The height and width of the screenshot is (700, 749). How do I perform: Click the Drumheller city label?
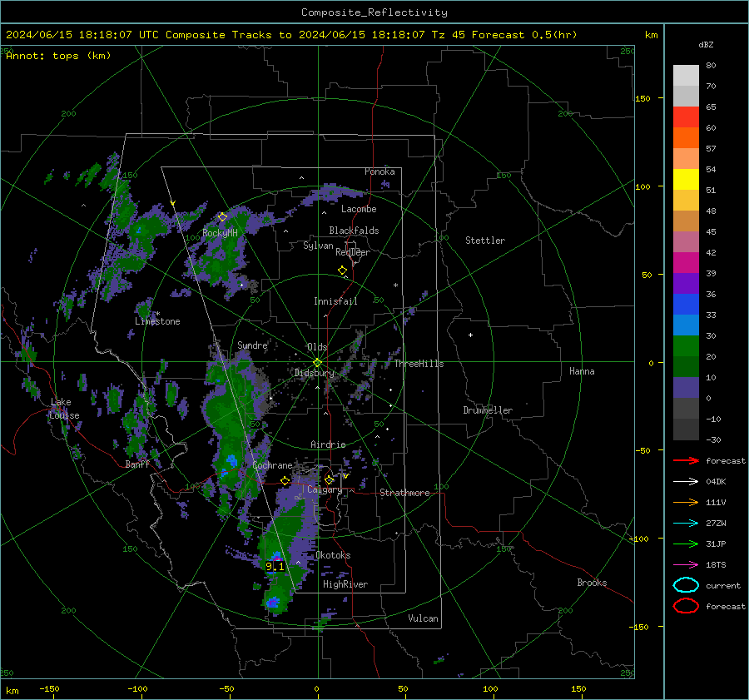tap(488, 410)
